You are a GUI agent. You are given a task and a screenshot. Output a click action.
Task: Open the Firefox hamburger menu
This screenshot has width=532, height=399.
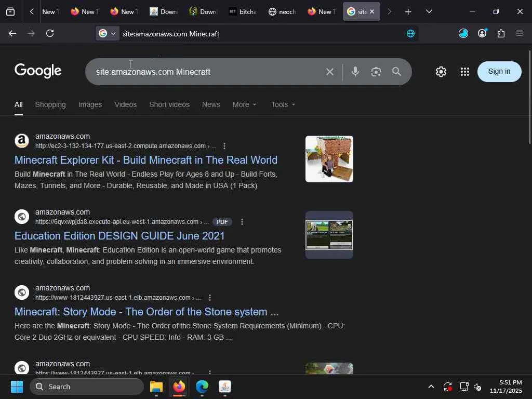tap(520, 33)
